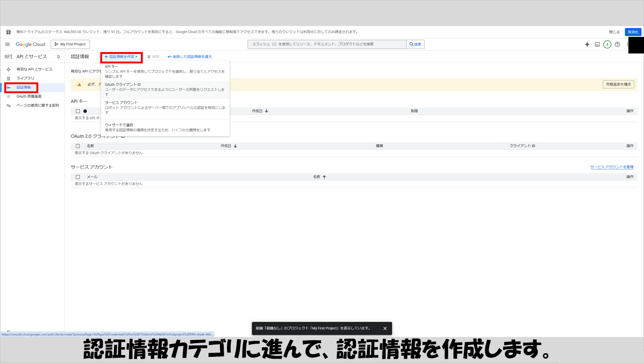Click the Google Cloud logo

click(30, 44)
